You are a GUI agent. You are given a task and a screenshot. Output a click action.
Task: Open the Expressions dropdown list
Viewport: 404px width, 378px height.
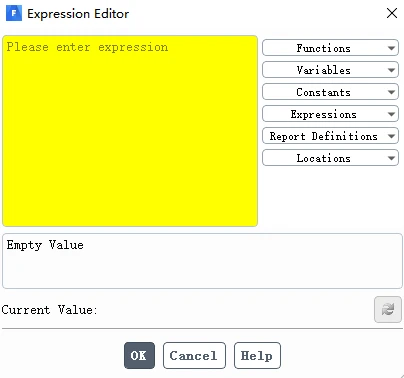[x=330, y=114]
